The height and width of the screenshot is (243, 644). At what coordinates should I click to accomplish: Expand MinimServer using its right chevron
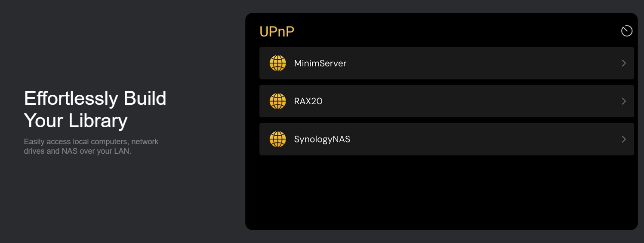623,63
